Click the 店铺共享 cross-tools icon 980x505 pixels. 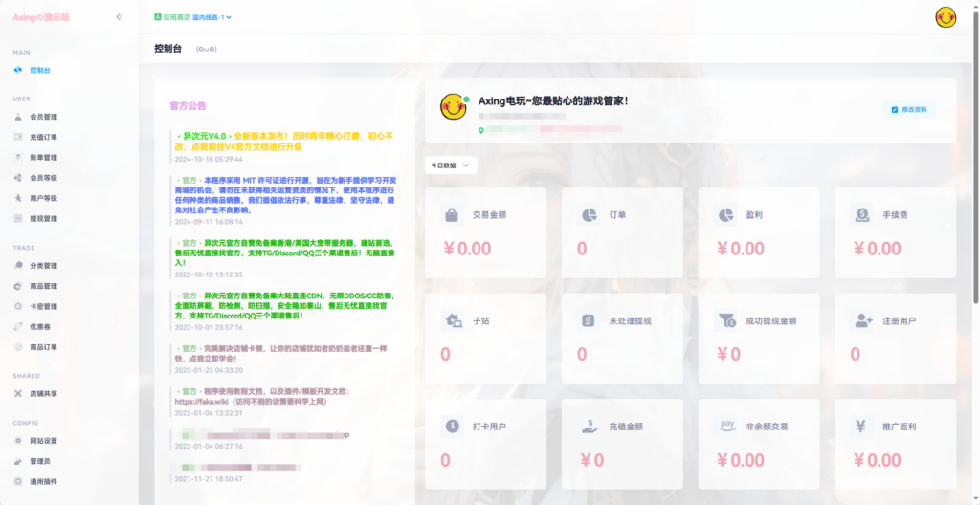pos(18,394)
